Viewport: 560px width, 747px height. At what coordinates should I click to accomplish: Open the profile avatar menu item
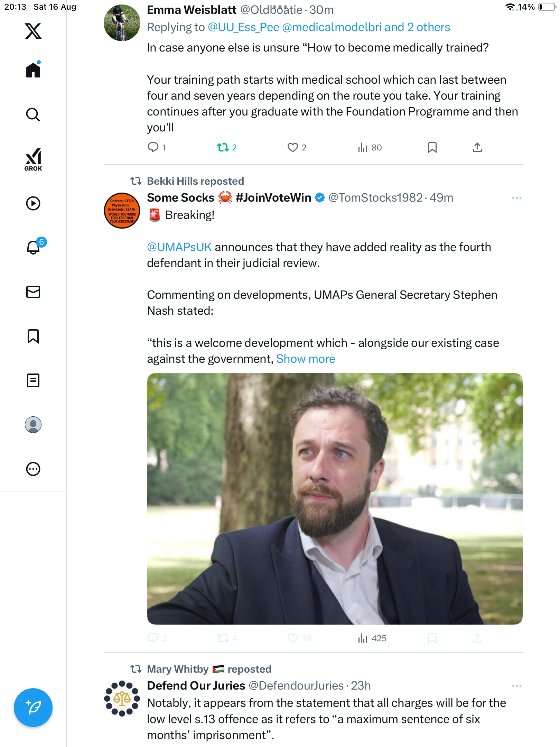click(x=33, y=425)
